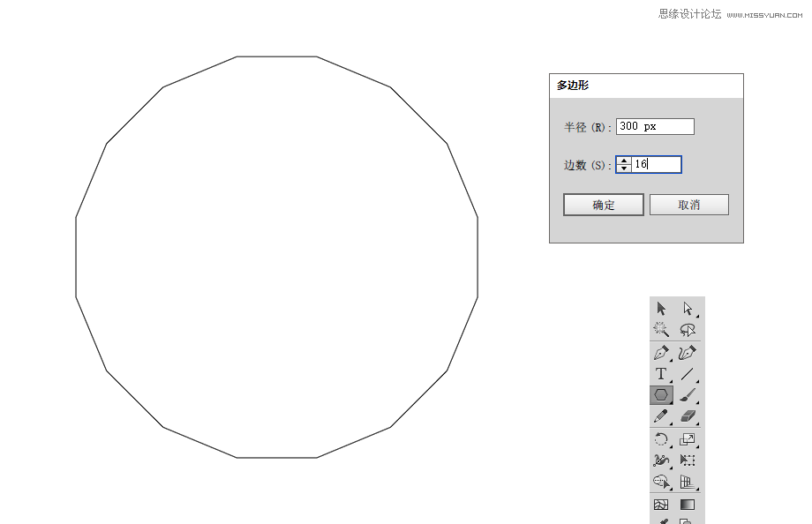Pick the Eraser tool
The height and width of the screenshot is (524, 812).
pyautogui.click(x=688, y=416)
